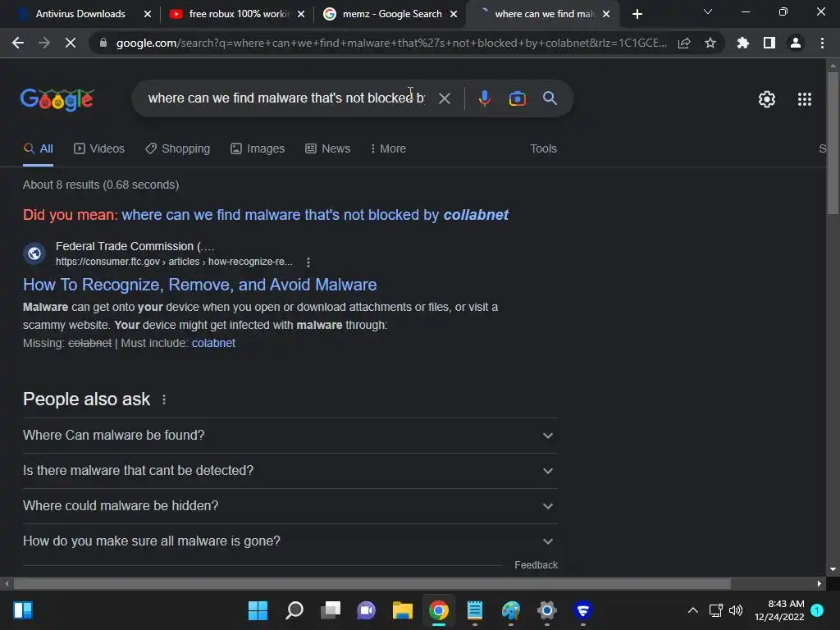The width and height of the screenshot is (840, 630).
Task: Go back to the previous page
Action: point(18,43)
